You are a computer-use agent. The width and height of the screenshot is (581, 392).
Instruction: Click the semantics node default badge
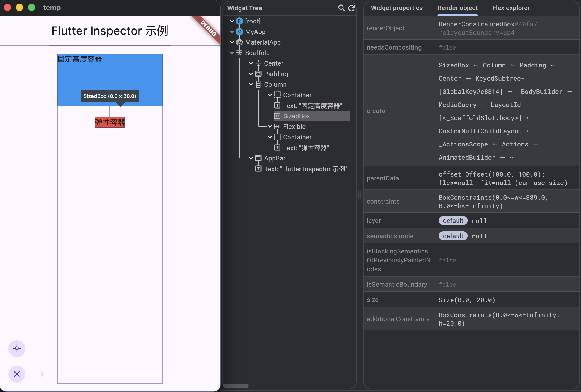(x=453, y=236)
